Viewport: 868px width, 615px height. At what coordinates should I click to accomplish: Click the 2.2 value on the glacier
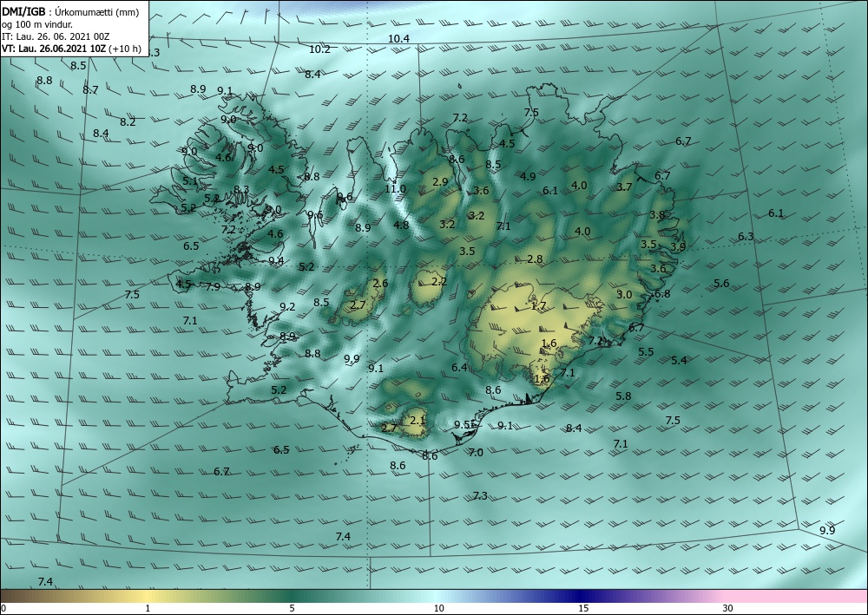439,282
